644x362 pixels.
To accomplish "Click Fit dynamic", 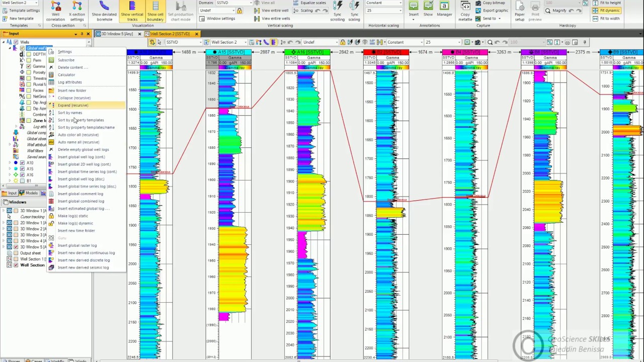I will [606, 11].
